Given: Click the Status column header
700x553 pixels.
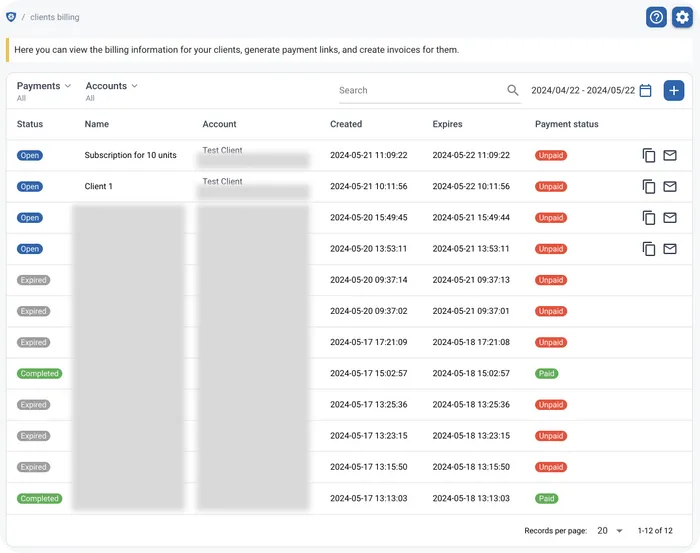Looking at the screenshot, I should tap(30, 124).
